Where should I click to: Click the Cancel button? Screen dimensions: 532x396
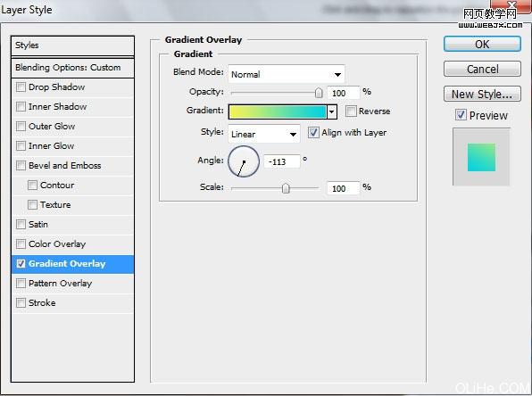[x=482, y=70]
